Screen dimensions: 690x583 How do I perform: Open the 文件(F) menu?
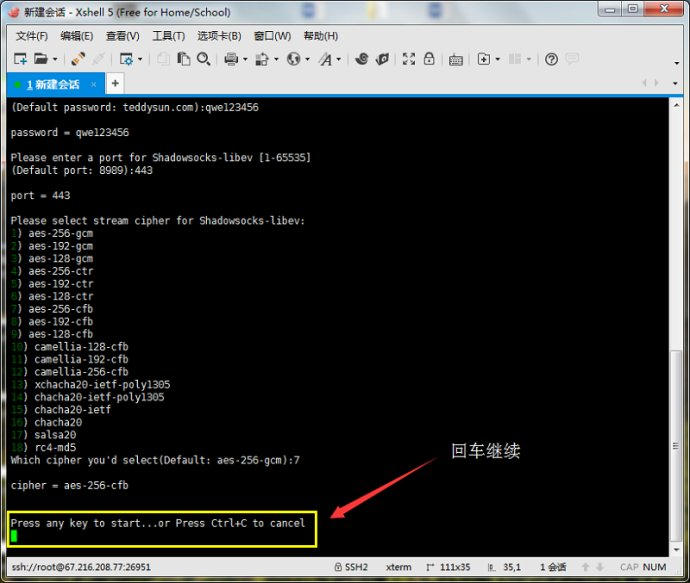click(32, 36)
